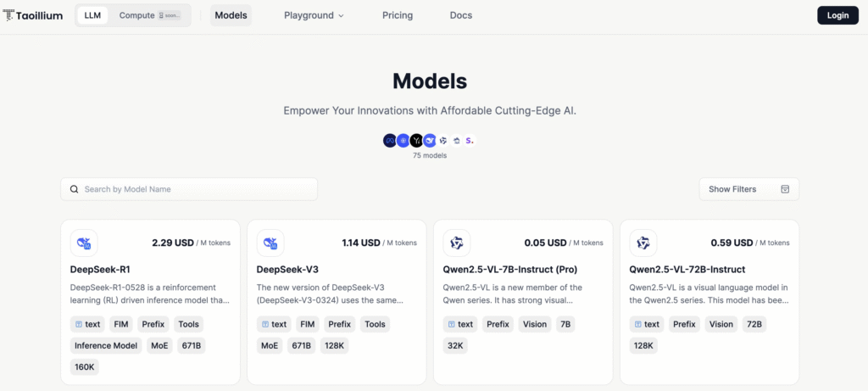Viewport: 868px width, 391px height.
Task: Open the Docs navigation link
Action: 461,15
